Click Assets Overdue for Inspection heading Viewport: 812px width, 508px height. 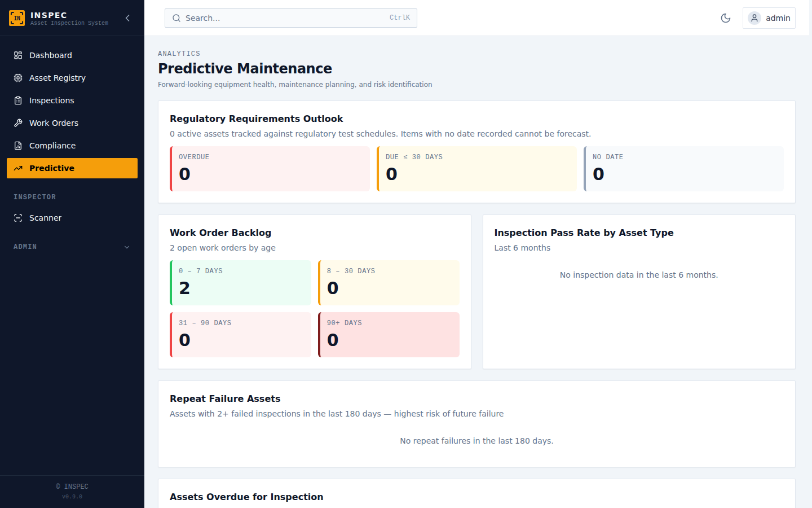coord(246,497)
